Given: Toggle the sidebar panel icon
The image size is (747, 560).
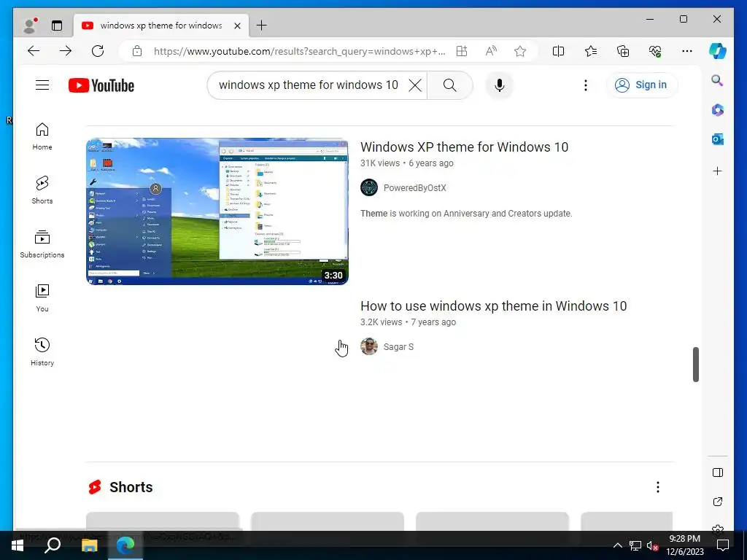Looking at the screenshot, I should (718, 472).
